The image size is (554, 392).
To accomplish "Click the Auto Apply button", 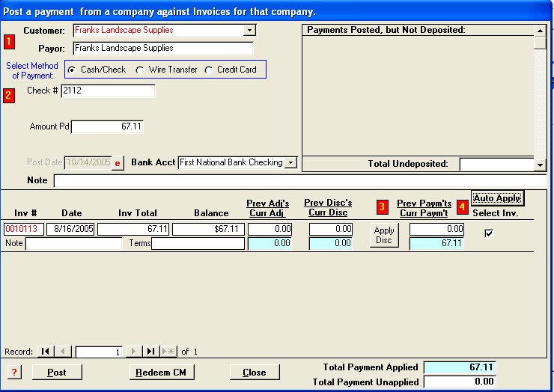I will [x=497, y=198].
